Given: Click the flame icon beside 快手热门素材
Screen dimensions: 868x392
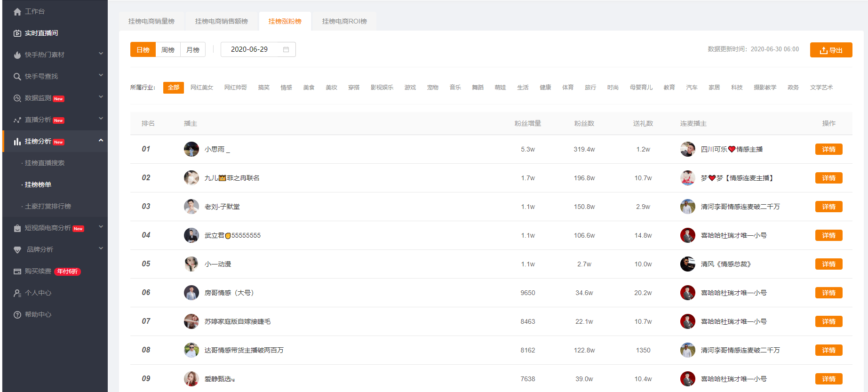Looking at the screenshot, I should coord(17,55).
